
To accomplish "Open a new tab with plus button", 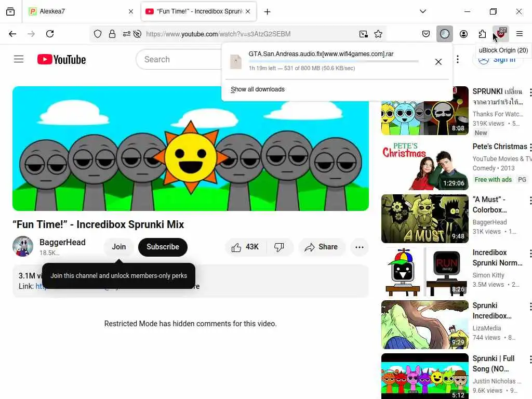I will 268,12.
